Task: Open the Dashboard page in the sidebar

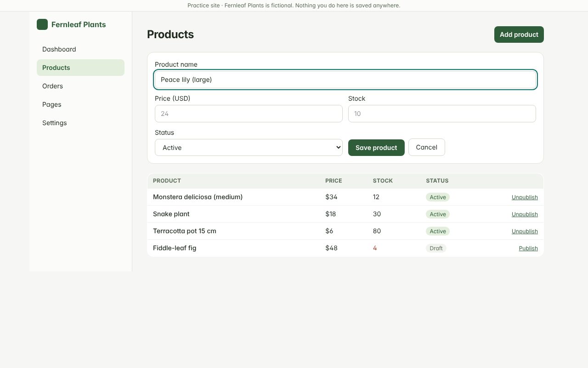Action: 80,49
